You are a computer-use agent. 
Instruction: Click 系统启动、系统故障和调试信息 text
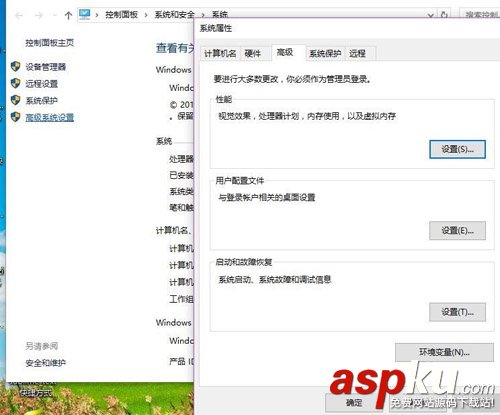(x=275, y=279)
